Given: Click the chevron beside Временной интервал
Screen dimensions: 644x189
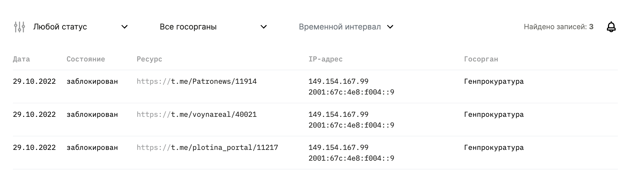Looking at the screenshot, I should (390, 27).
